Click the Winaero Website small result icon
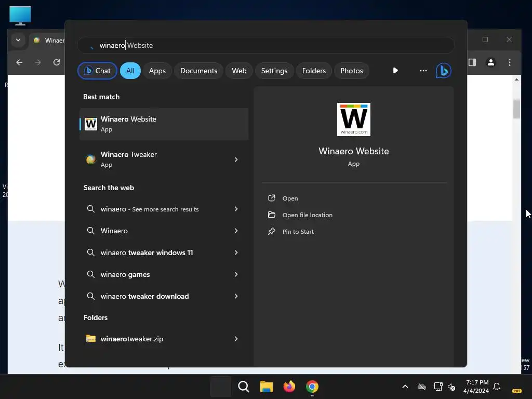The height and width of the screenshot is (399, 532). [x=90, y=124]
